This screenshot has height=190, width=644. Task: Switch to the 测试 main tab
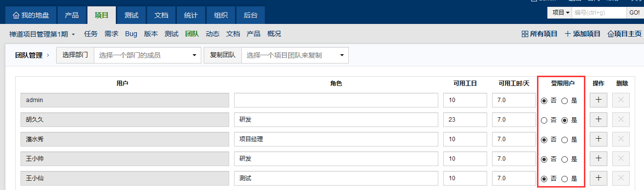click(131, 15)
